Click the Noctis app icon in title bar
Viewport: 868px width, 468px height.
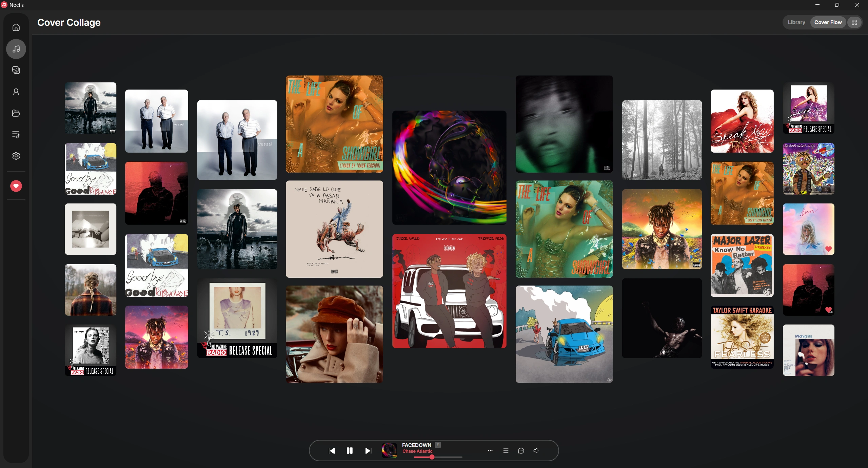coord(4,5)
